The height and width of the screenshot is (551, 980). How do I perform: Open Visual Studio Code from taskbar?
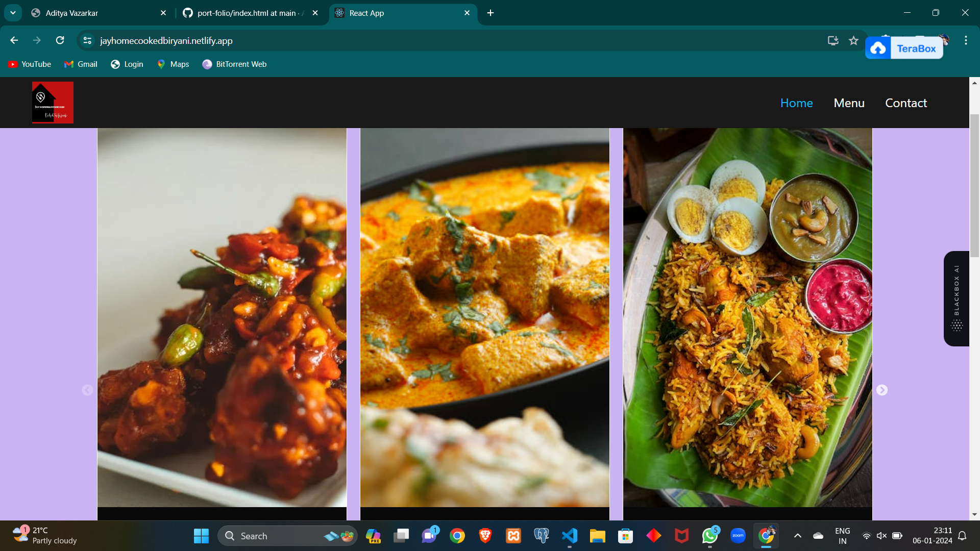click(x=569, y=536)
